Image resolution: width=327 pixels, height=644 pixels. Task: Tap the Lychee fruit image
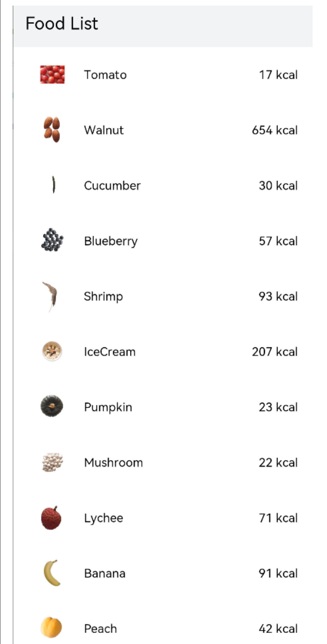(x=52, y=518)
